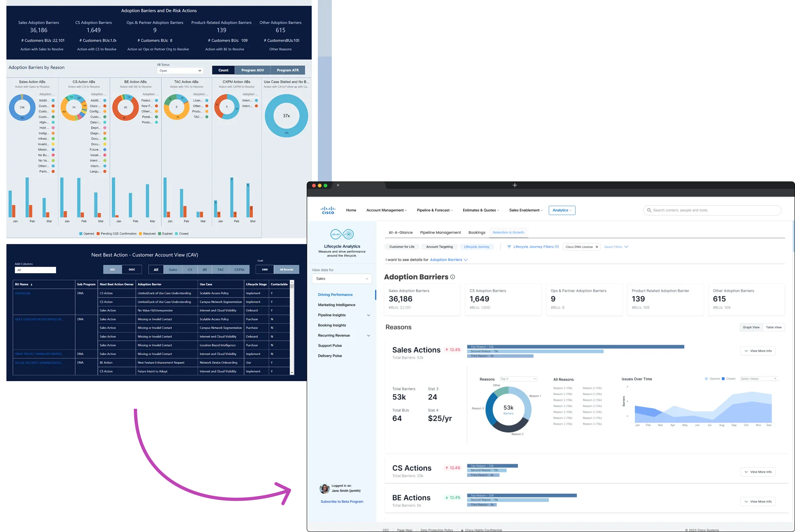Open the Reasons Top 3 dropdown
The height and width of the screenshot is (532, 795).
pyautogui.click(x=518, y=379)
